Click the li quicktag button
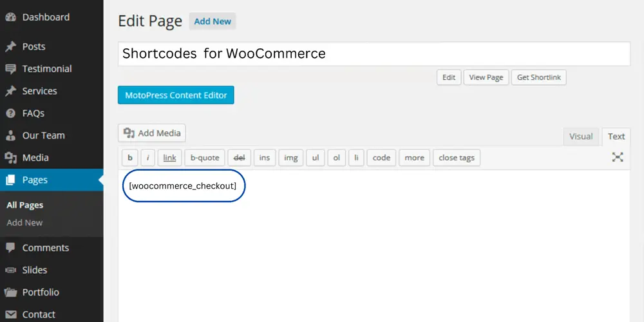Image resolution: width=644 pixels, height=322 pixels. click(x=356, y=158)
